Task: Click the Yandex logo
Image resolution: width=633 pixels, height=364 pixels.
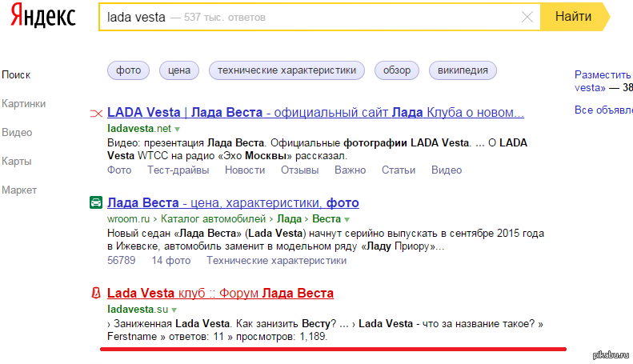Action: (44, 18)
